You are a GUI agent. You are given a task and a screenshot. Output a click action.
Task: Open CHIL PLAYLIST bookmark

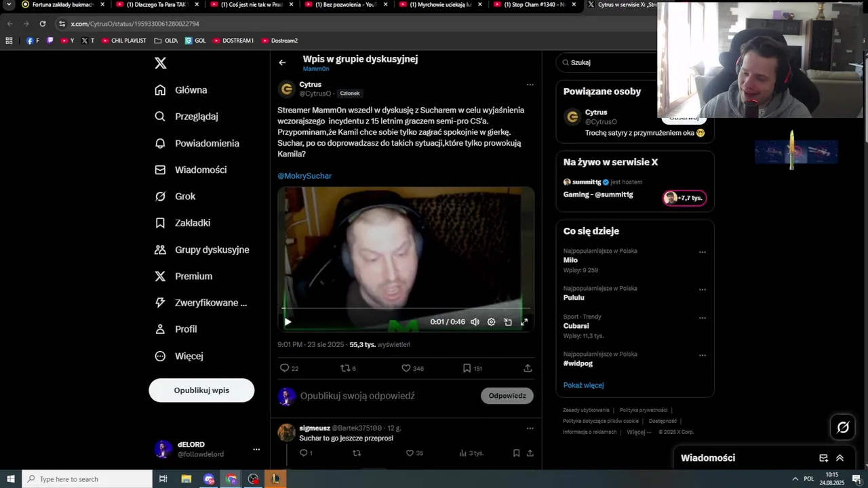click(x=124, y=41)
